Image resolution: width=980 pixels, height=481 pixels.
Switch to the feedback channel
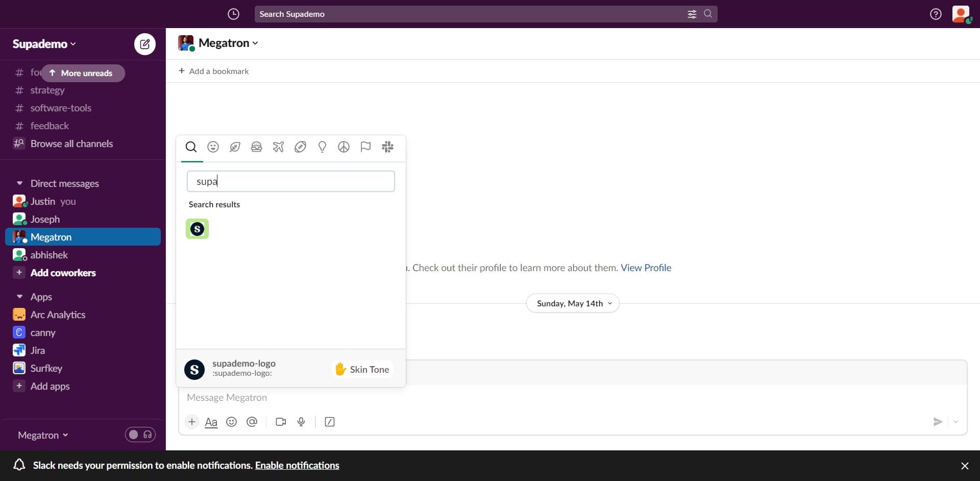[x=49, y=126]
